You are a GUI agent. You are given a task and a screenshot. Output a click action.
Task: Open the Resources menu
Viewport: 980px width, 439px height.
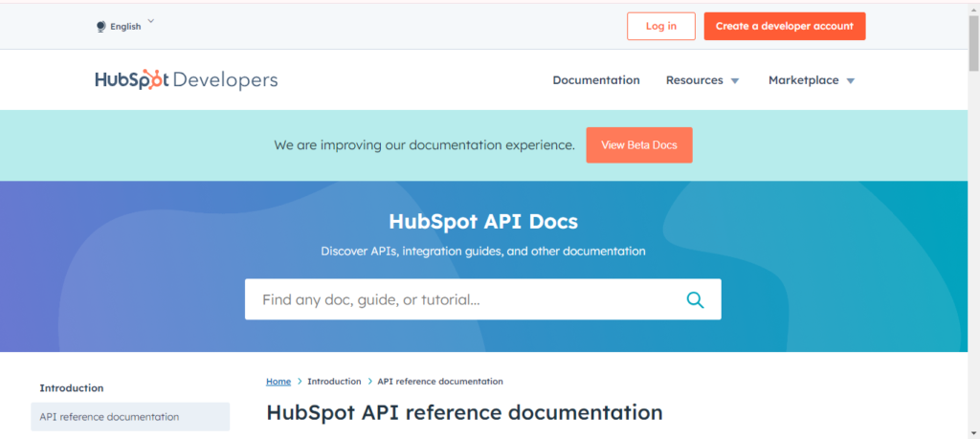point(695,80)
